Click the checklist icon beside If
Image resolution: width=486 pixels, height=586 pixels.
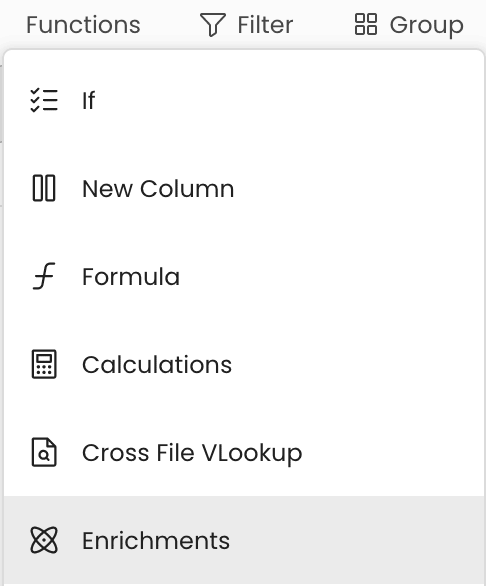click(x=44, y=100)
